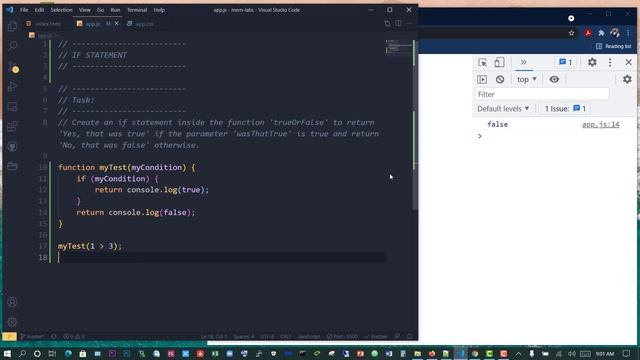Click the Spaces indentation status item

[x=244, y=337]
